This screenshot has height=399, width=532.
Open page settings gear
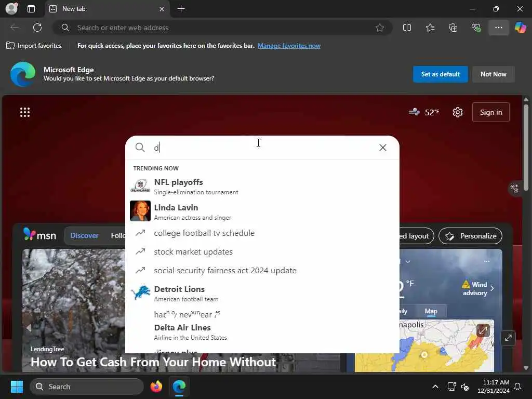pos(457,112)
